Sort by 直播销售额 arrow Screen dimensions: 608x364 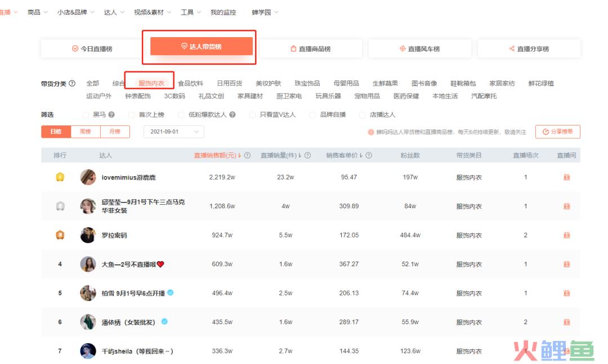(x=240, y=155)
